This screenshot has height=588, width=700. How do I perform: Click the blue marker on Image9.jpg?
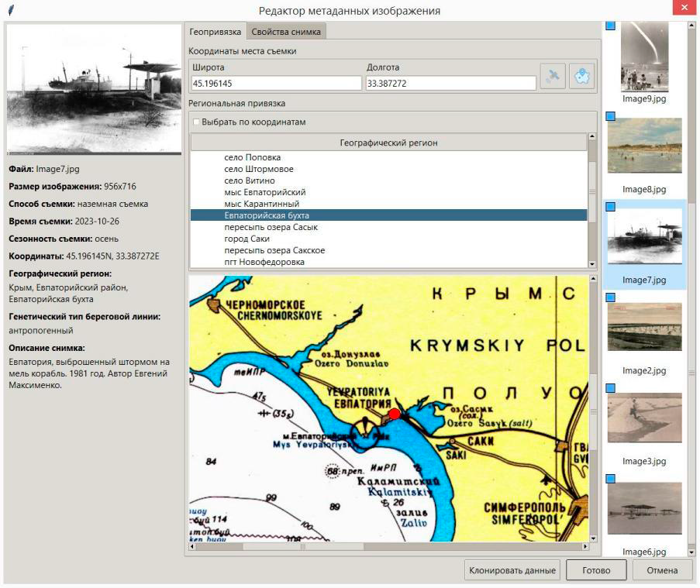tap(610, 26)
